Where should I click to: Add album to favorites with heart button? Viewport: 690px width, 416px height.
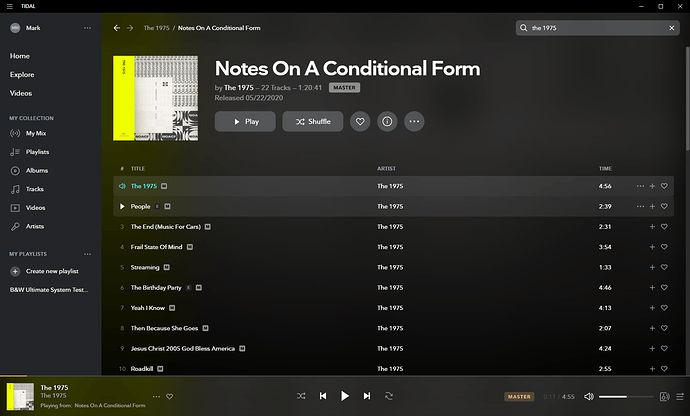[360, 121]
